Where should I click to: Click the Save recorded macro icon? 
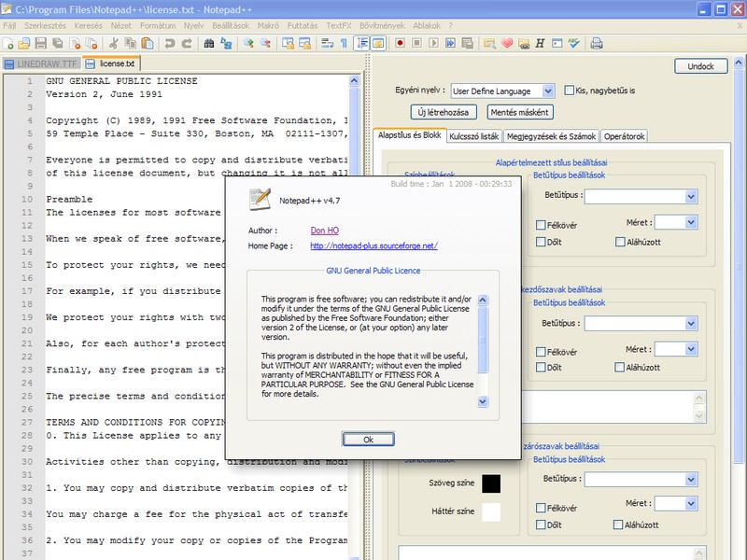pos(468,43)
